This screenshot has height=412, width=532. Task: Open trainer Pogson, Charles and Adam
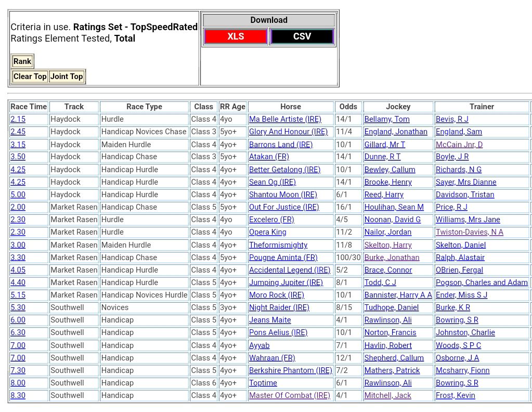click(482, 282)
